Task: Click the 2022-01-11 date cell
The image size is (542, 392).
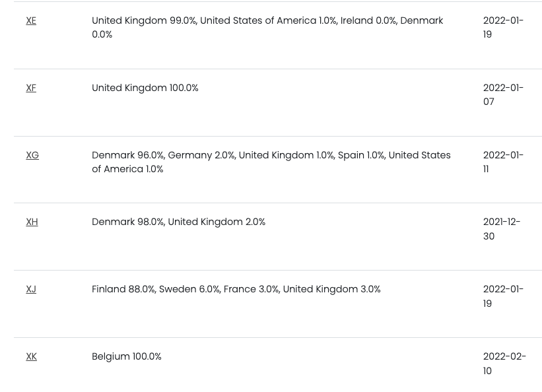Action: (x=503, y=162)
